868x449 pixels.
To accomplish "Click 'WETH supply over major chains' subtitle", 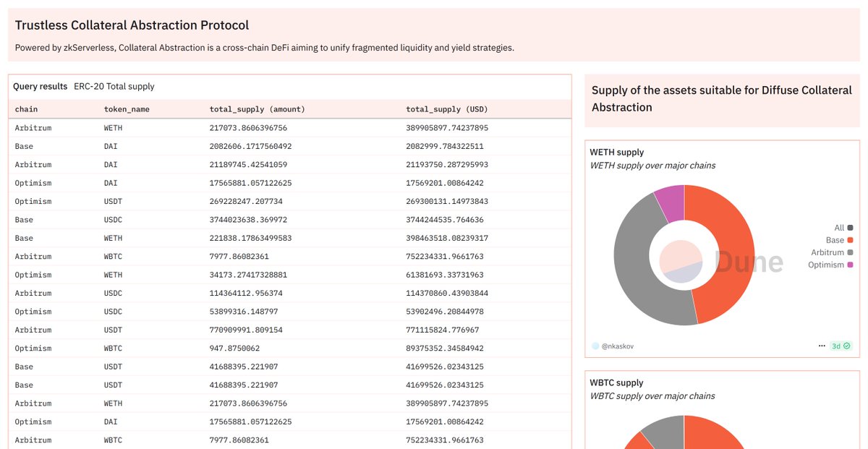I will click(x=652, y=166).
